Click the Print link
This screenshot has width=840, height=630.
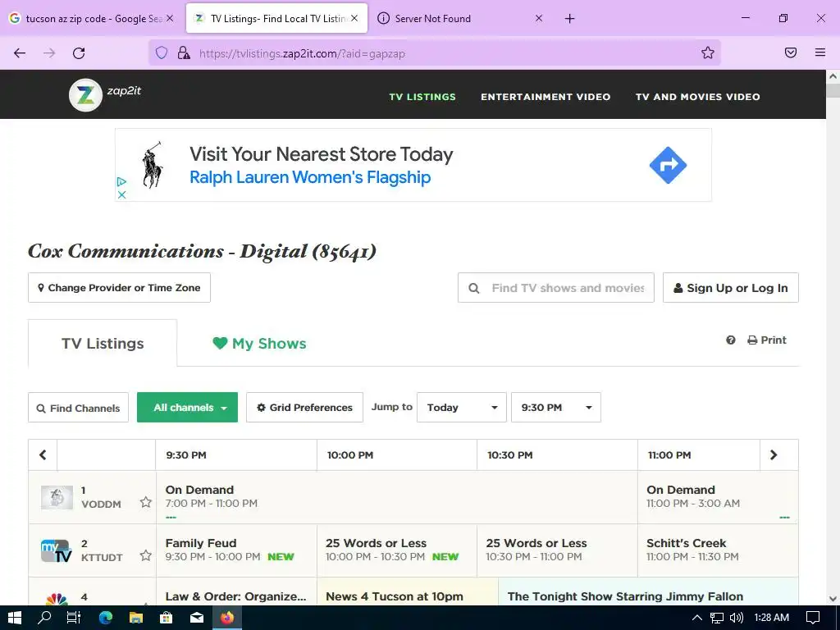click(767, 340)
